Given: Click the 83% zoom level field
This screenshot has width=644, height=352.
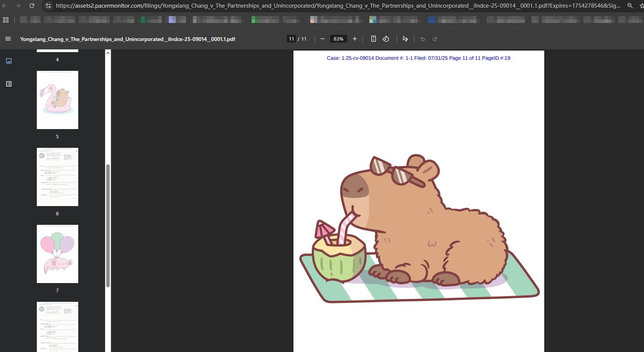Looking at the screenshot, I should coord(338,39).
